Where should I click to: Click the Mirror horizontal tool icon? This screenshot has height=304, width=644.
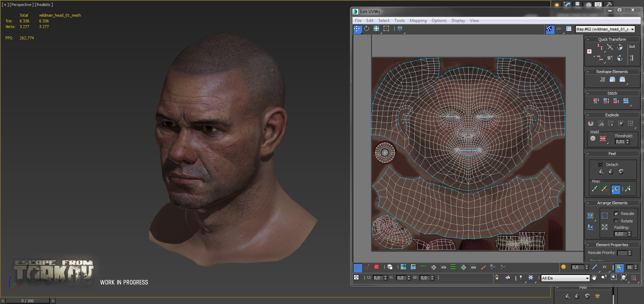pos(400,29)
